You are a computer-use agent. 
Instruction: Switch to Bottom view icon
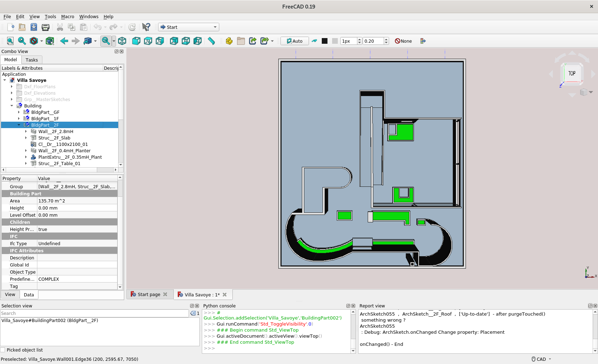tap(186, 41)
